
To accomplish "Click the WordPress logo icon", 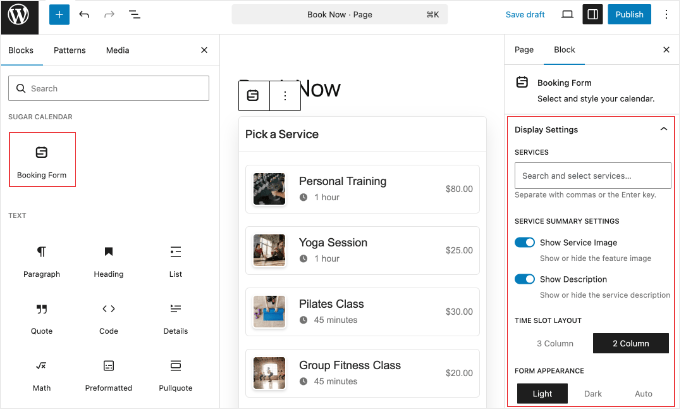I will point(20,15).
